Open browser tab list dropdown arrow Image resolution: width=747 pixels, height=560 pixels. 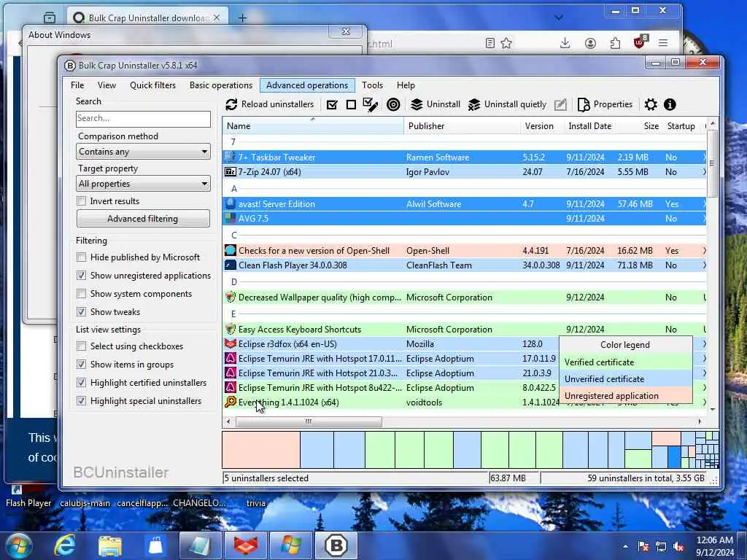coord(559,17)
